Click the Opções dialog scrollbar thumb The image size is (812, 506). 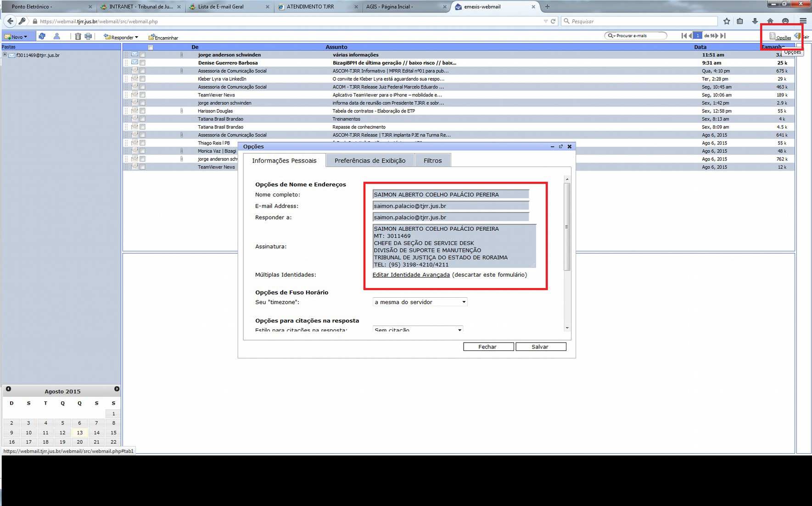567,227
